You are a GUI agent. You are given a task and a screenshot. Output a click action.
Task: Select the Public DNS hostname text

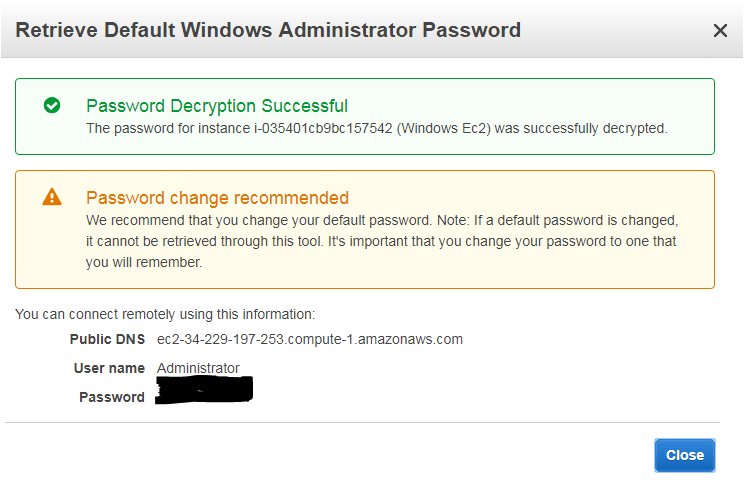(x=310, y=339)
